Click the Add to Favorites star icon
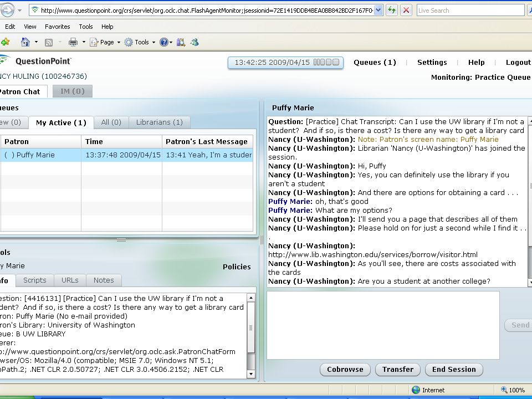Screen dimensions: 532x399 pyautogui.click(x=5, y=42)
